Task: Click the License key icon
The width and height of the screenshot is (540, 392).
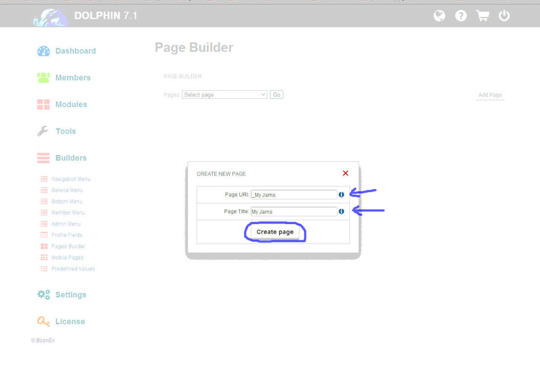Action: tap(43, 322)
